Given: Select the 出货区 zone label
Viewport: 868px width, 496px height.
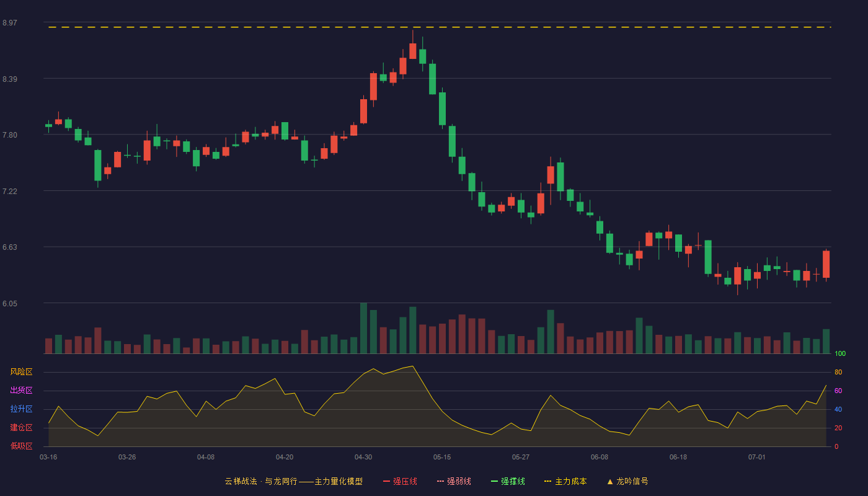Looking at the screenshot, I should pyautogui.click(x=21, y=391).
